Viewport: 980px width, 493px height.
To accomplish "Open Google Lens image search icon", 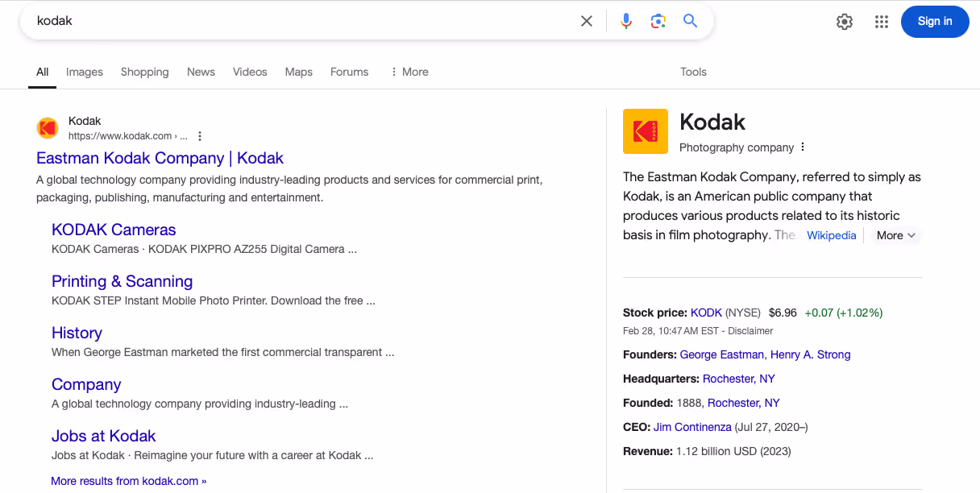I will click(x=658, y=21).
